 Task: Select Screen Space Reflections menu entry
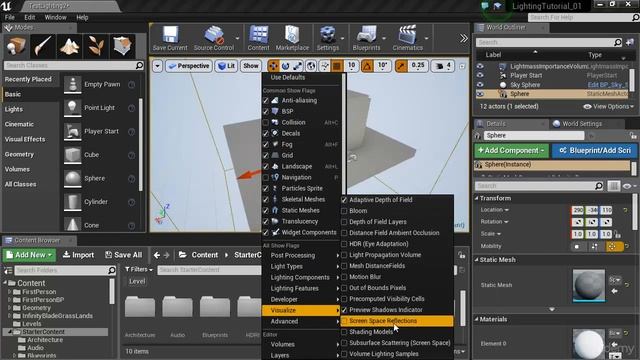pyautogui.click(x=397, y=321)
